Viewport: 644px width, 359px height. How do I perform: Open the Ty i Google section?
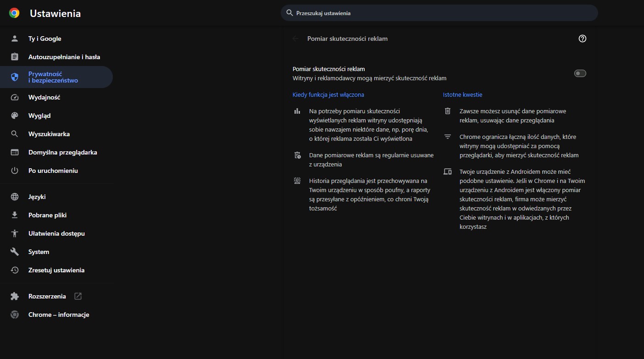pos(44,39)
